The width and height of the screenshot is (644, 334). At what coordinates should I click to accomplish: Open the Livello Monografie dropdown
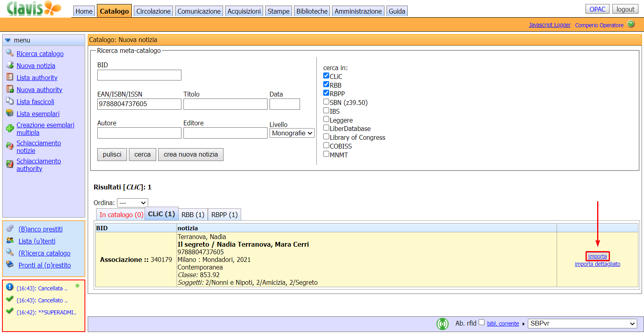[292, 133]
